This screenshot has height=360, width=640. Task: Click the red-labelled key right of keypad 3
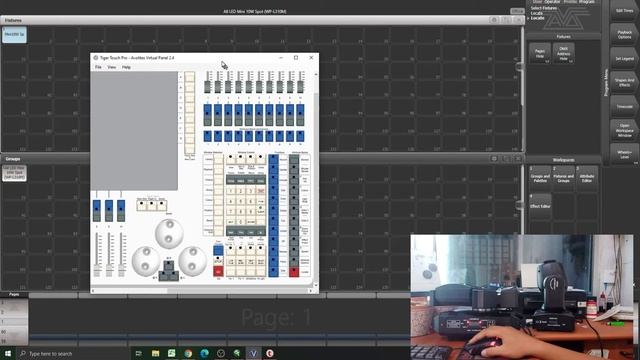(260, 191)
